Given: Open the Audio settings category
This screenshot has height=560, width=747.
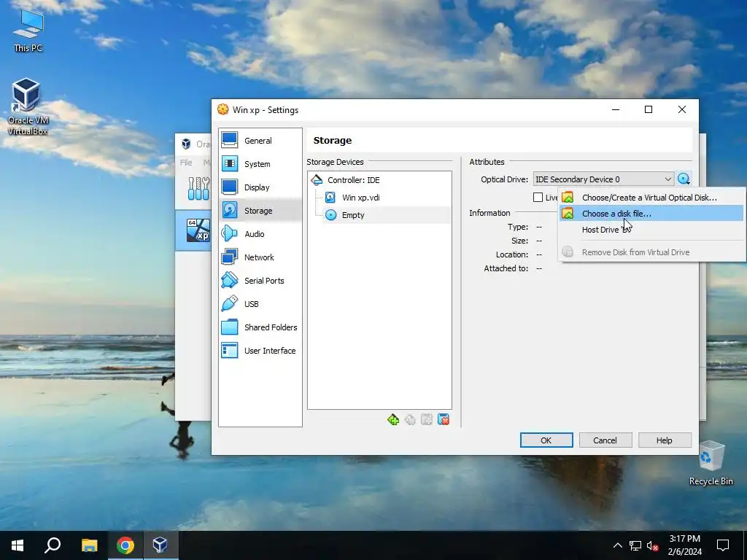Looking at the screenshot, I should pos(260,234).
